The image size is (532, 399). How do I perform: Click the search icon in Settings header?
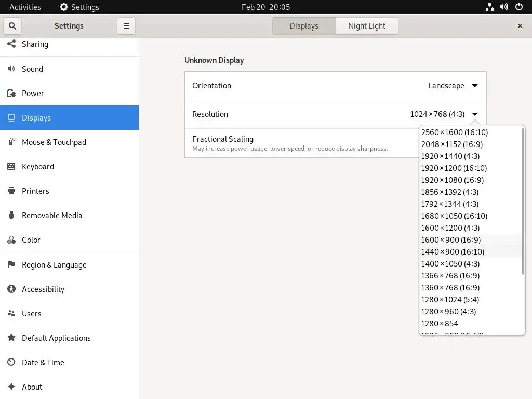tap(12, 26)
